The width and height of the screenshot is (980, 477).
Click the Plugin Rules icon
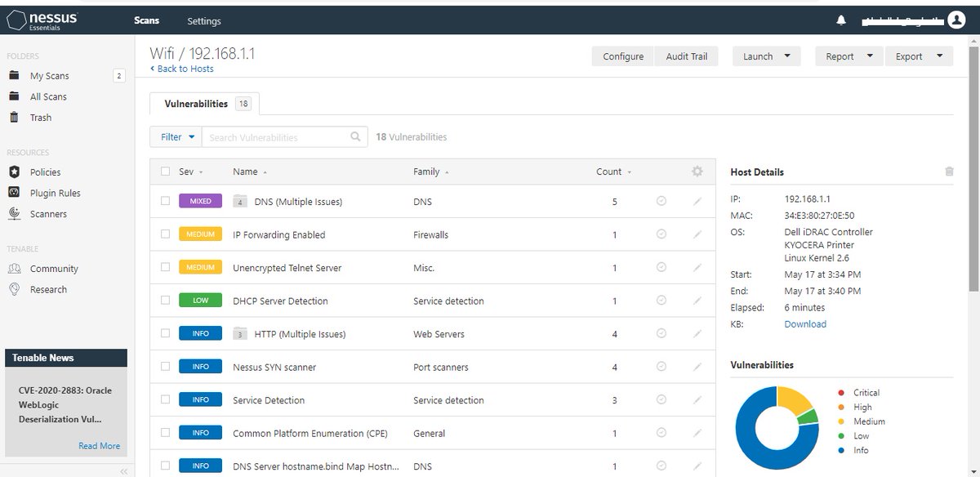pos(14,193)
